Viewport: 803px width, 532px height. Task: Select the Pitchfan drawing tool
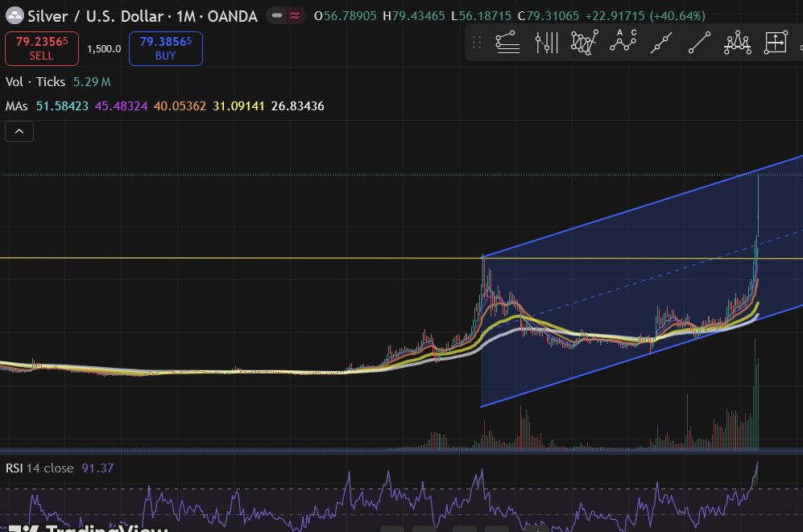click(584, 42)
